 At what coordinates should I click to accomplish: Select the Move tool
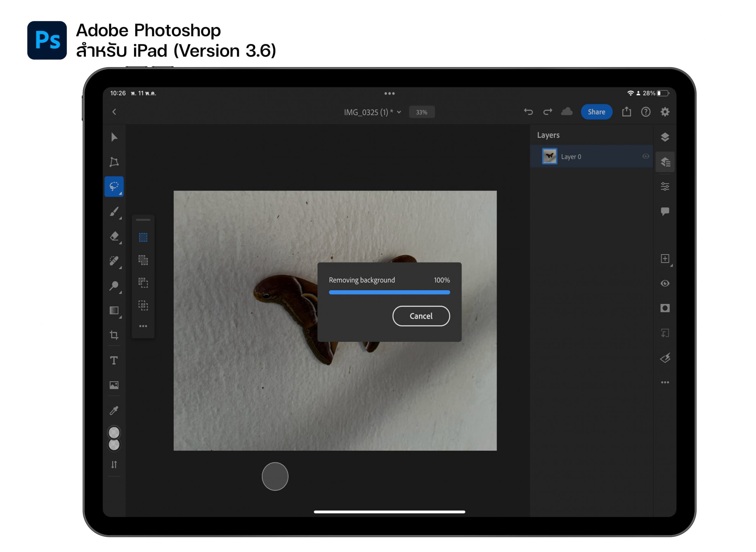coord(114,137)
